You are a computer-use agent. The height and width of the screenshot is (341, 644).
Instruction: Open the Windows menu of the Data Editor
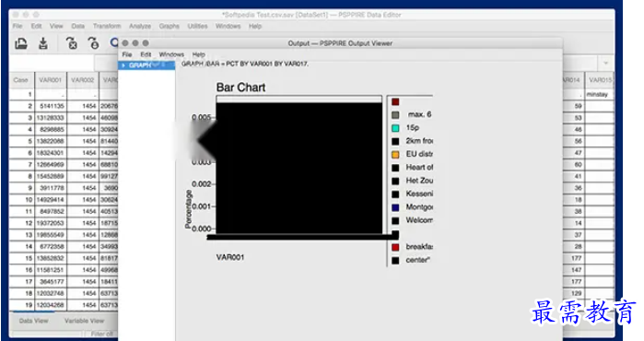click(228, 26)
